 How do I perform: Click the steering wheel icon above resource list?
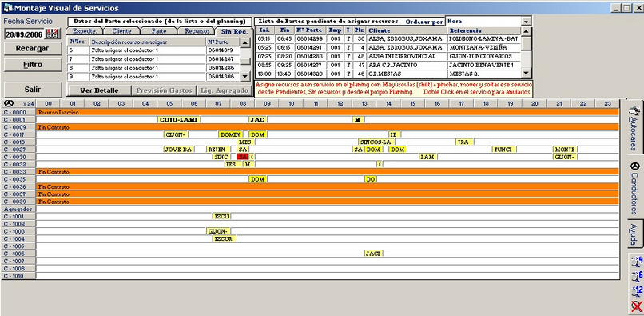(x=8, y=103)
